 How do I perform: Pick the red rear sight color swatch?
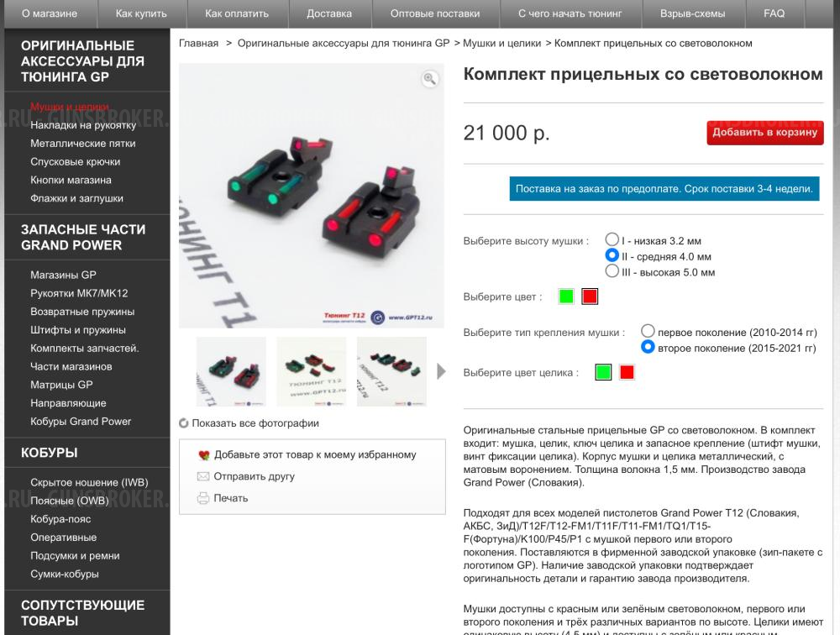(627, 372)
